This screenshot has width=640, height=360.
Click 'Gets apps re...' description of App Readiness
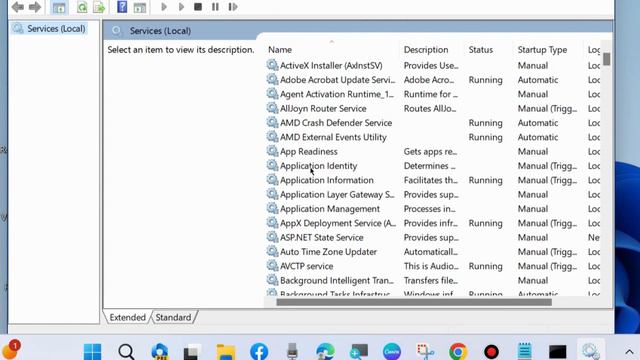pyautogui.click(x=430, y=151)
